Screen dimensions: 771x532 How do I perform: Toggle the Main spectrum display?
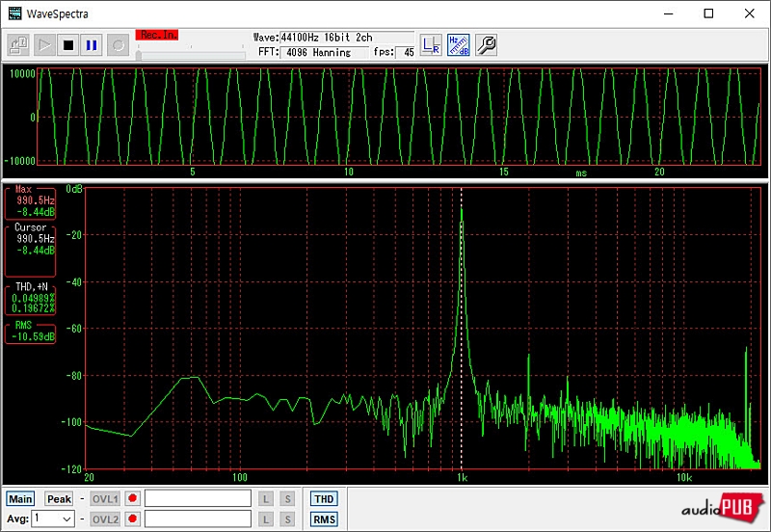tap(21, 499)
